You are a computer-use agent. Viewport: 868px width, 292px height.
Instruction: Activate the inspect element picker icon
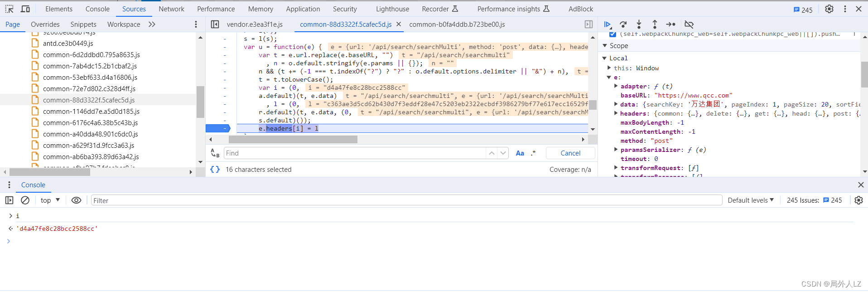[x=10, y=9]
